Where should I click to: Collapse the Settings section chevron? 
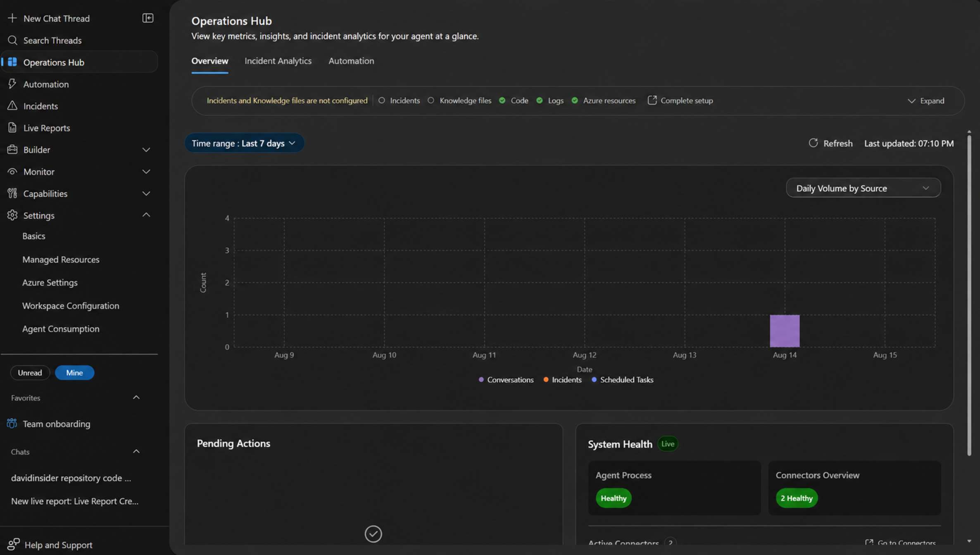tap(146, 215)
